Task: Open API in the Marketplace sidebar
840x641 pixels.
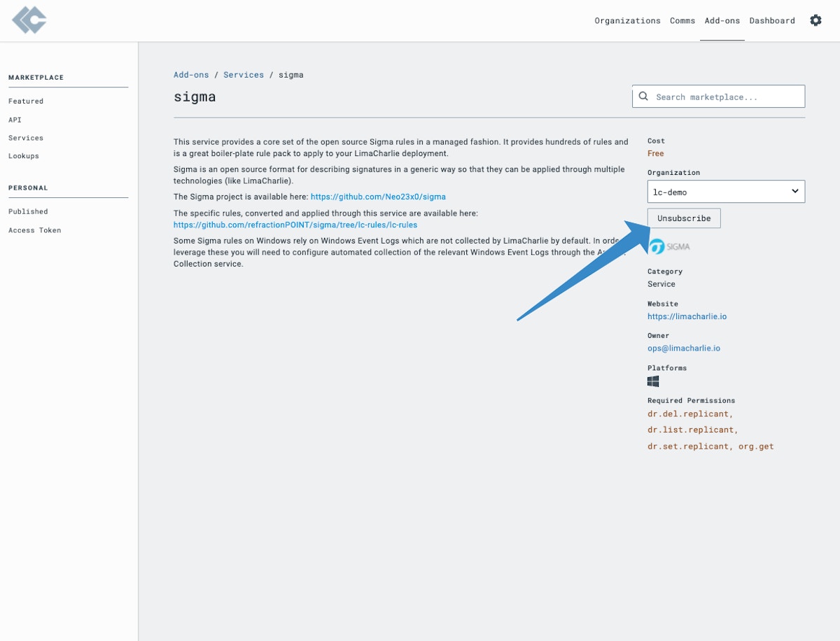Action: click(x=15, y=120)
